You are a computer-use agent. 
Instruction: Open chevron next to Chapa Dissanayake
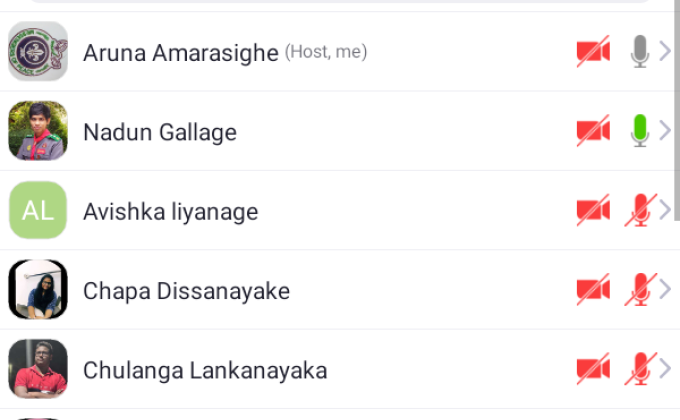point(665,290)
